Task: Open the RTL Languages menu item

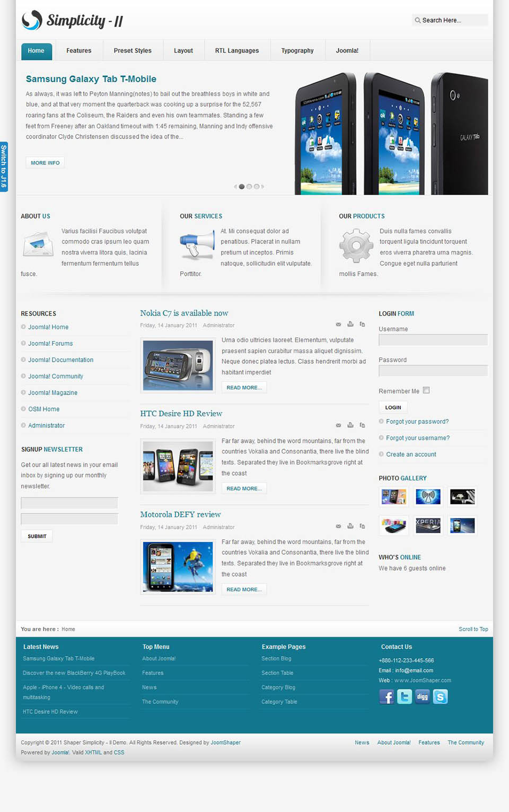Action: (x=237, y=51)
